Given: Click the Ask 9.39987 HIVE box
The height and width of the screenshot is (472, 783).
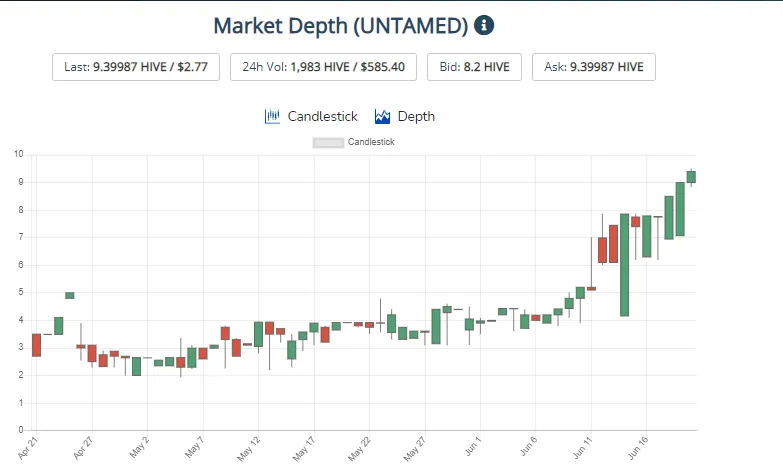Looking at the screenshot, I should click(594, 67).
